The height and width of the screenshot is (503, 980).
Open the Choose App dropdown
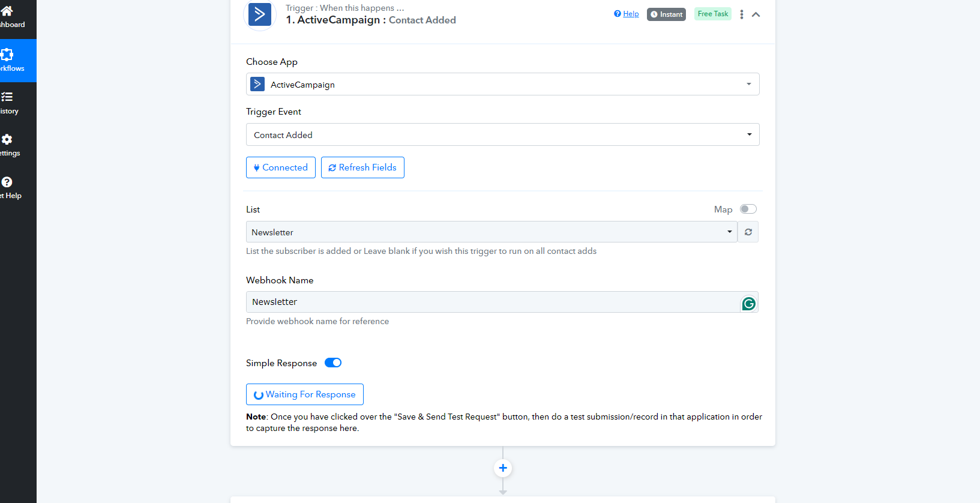coord(503,84)
